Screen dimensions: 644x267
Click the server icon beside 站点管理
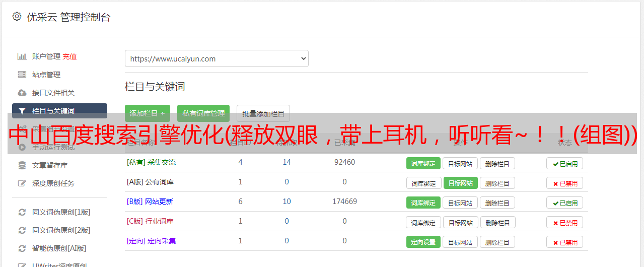coord(22,75)
